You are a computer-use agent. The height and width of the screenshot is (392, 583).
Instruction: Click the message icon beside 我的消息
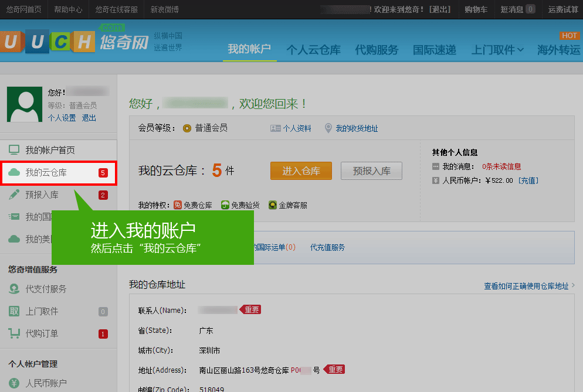pos(436,166)
